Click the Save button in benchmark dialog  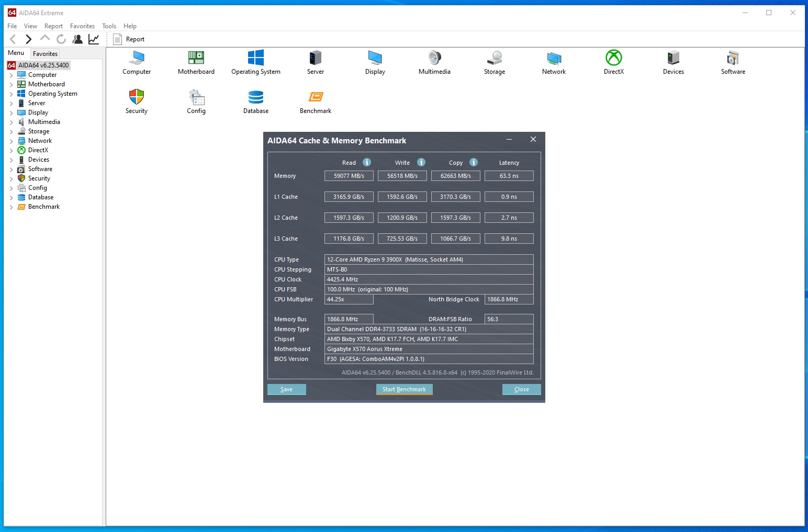tap(287, 389)
